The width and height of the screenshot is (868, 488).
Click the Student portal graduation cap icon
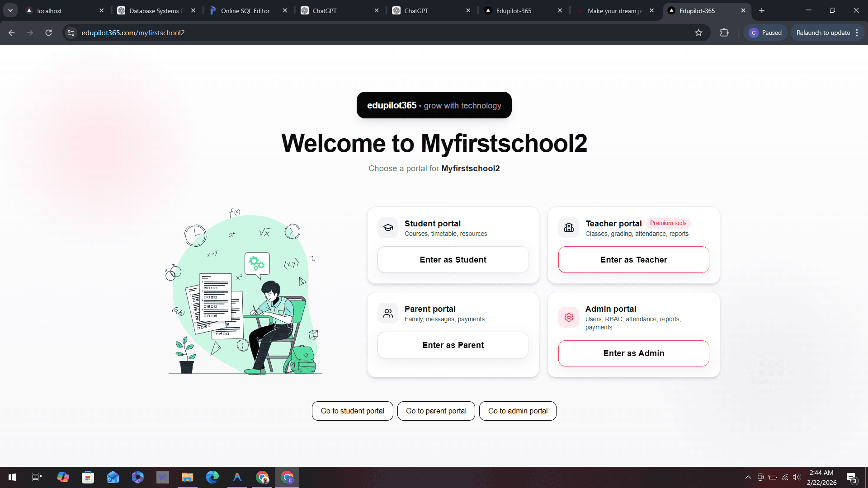tap(387, 228)
